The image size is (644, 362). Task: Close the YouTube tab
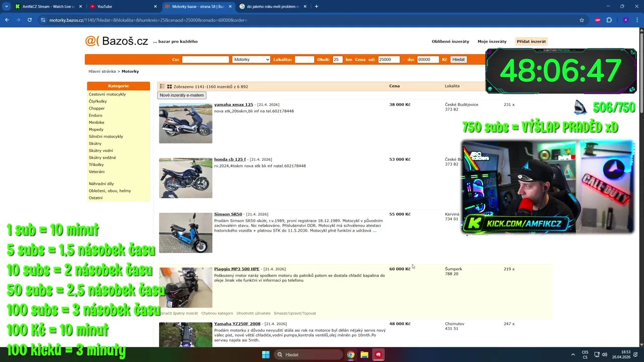click(x=155, y=7)
